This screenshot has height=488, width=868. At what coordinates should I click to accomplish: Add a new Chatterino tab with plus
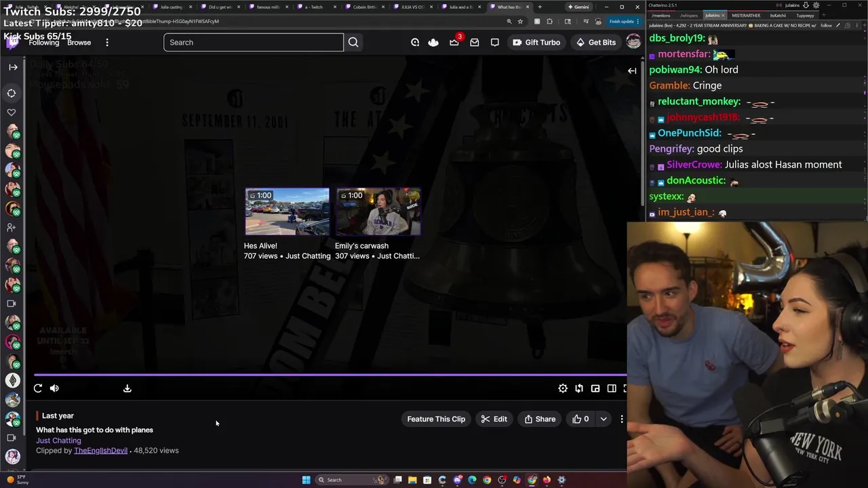pyautogui.click(x=823, y=15)
